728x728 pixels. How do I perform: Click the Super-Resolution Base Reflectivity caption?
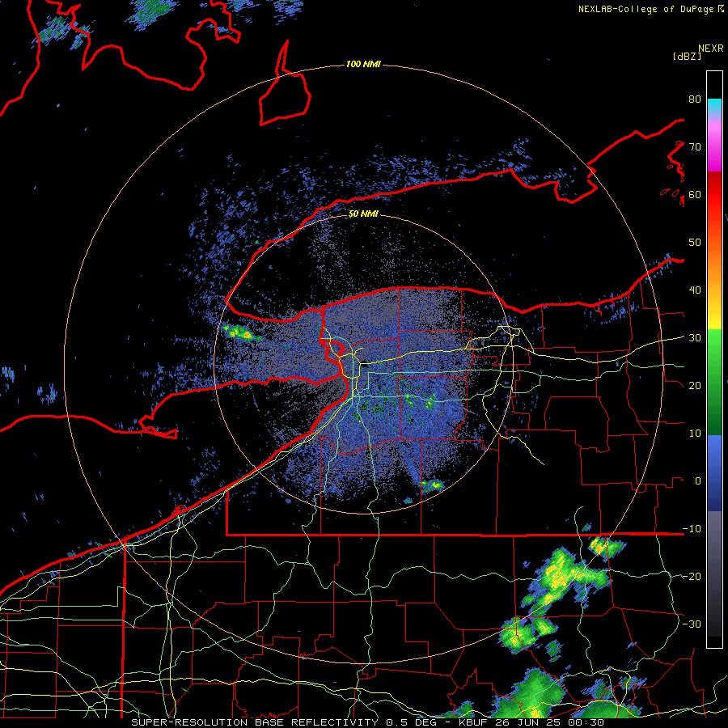point(367,722)
